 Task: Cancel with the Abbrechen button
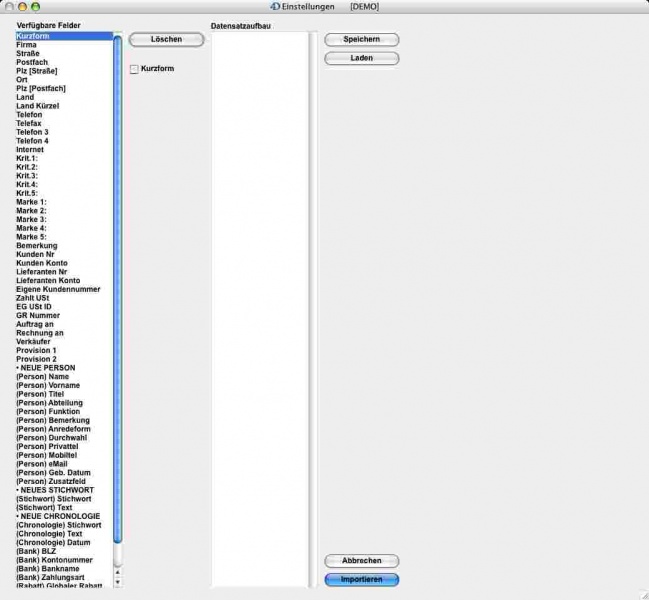pos(361,561)
